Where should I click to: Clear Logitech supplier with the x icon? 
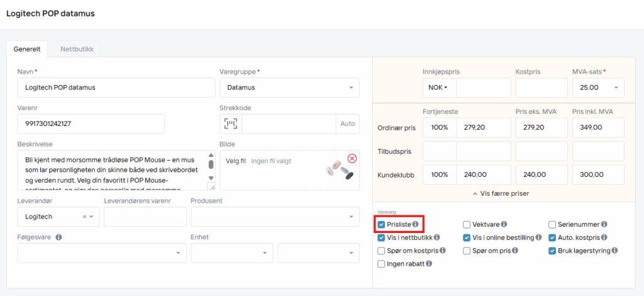click(x=84, y=217)
